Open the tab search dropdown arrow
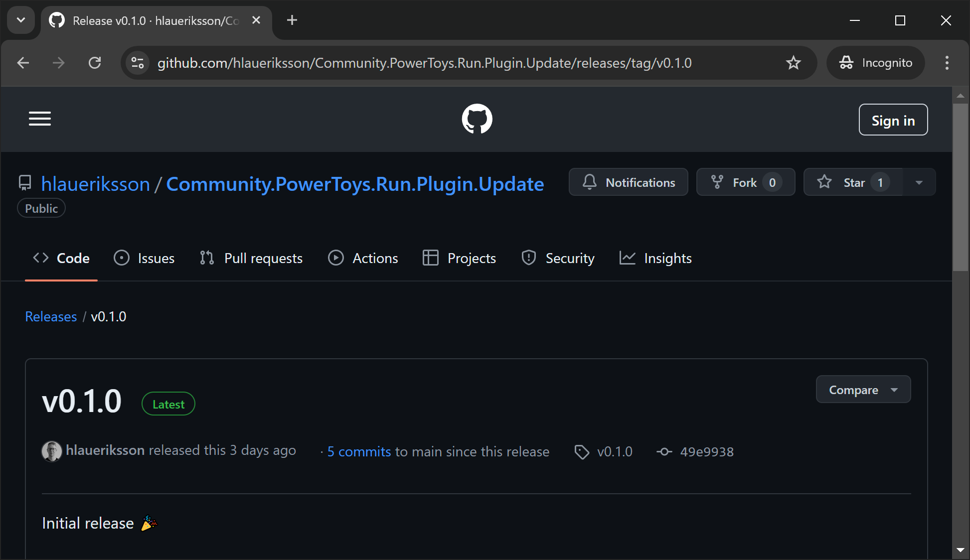Screen dimensions: 970x560 pyautogui.click(x=21, y=20)
